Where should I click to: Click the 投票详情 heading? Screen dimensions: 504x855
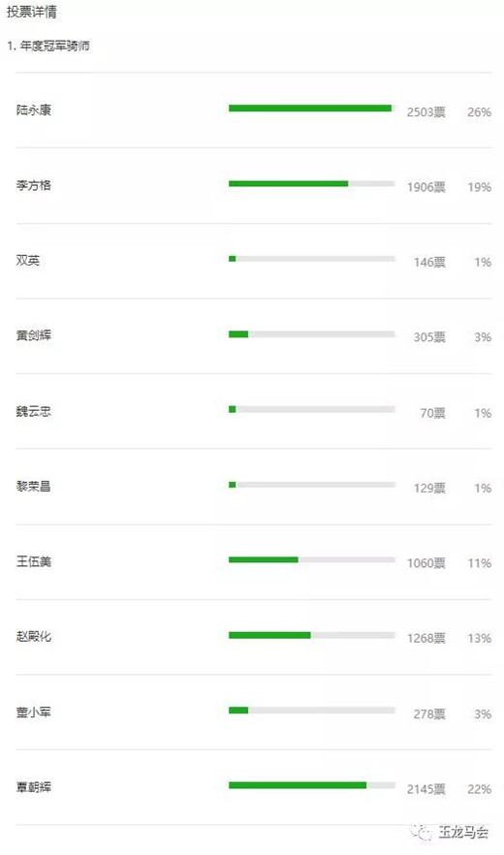pos(32,12)
